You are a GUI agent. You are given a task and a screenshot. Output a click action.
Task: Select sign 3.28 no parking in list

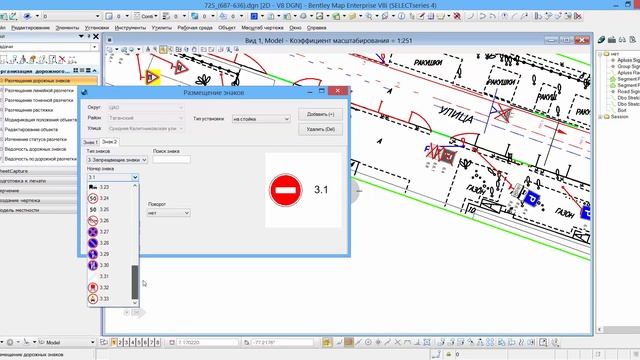[110, 243]
